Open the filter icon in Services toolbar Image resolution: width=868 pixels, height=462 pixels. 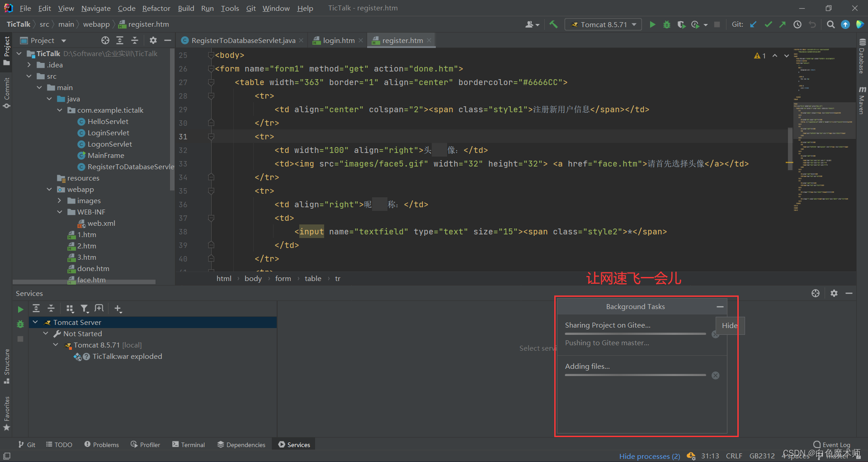click(85, 308)
